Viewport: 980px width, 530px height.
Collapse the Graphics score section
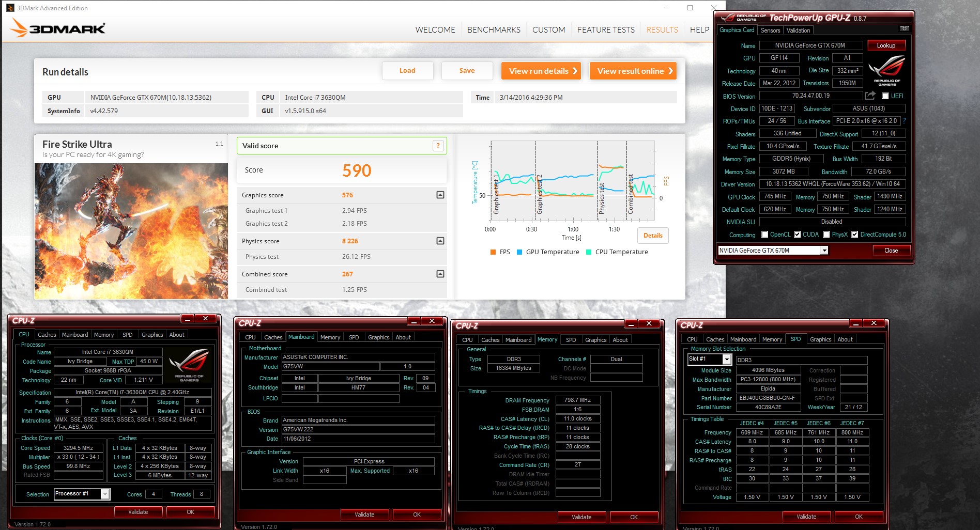click(440, 195)
